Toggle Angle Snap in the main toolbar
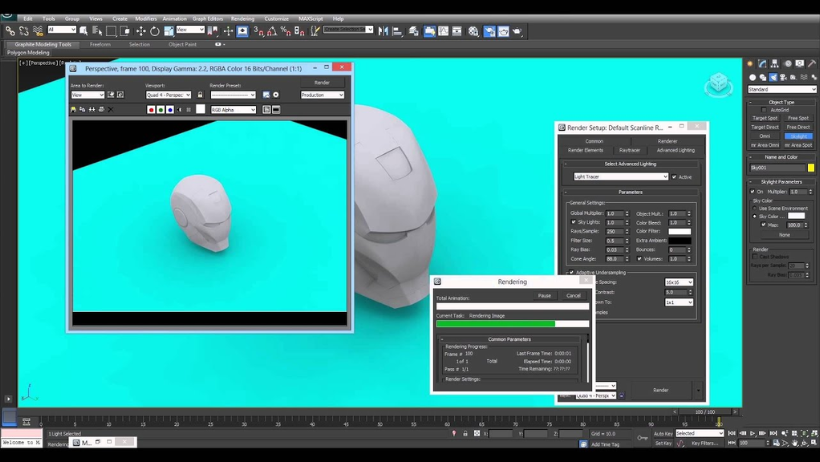 coord(272,31)
